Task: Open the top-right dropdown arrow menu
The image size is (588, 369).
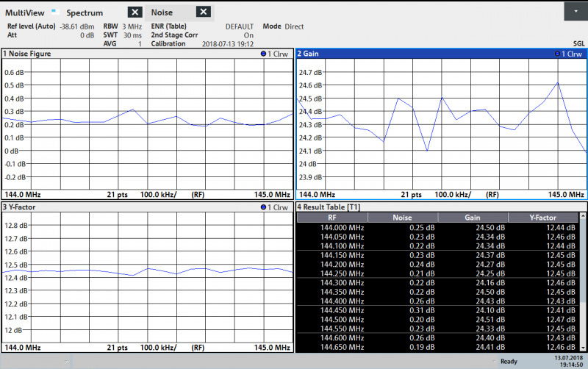Action: tap(575, 12)
